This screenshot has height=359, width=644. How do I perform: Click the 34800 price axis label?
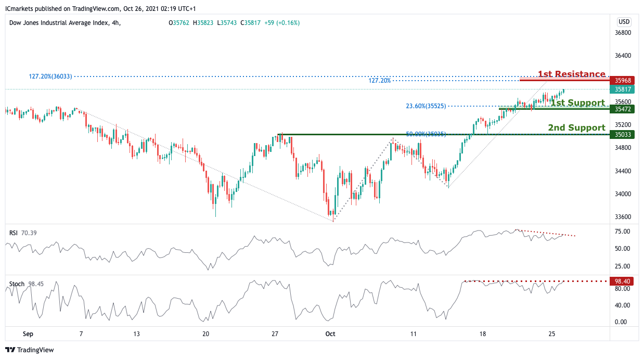click(623, 148)
